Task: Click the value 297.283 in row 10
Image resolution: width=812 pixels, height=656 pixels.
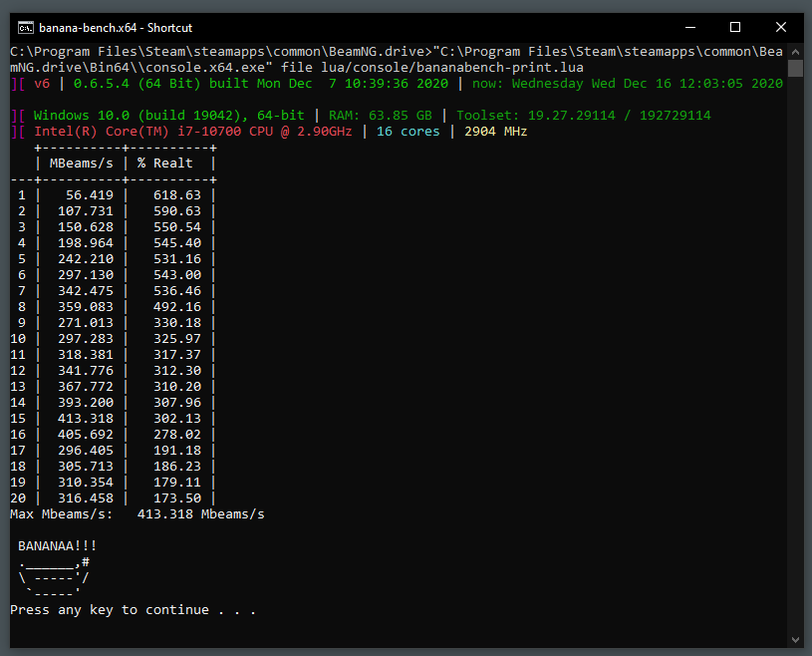Action: click(x=86, y=339)
